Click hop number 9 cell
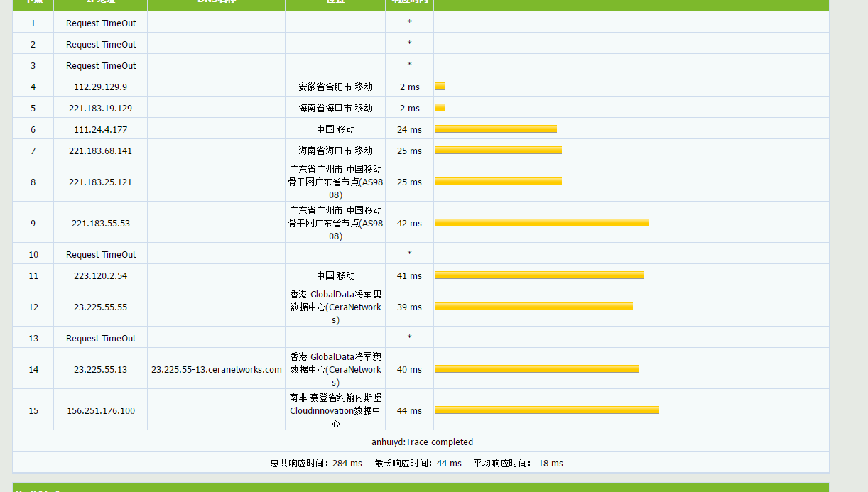 click(33, 223)
